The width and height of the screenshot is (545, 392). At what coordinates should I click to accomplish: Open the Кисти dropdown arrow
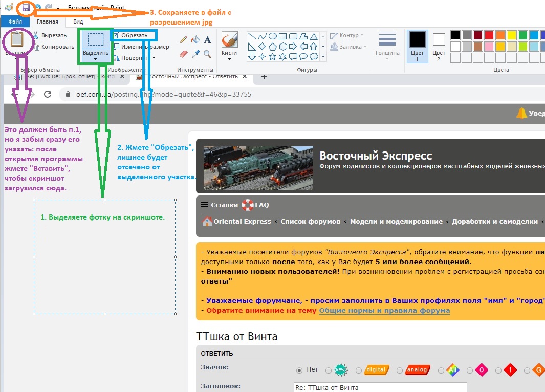pos(229,59)
